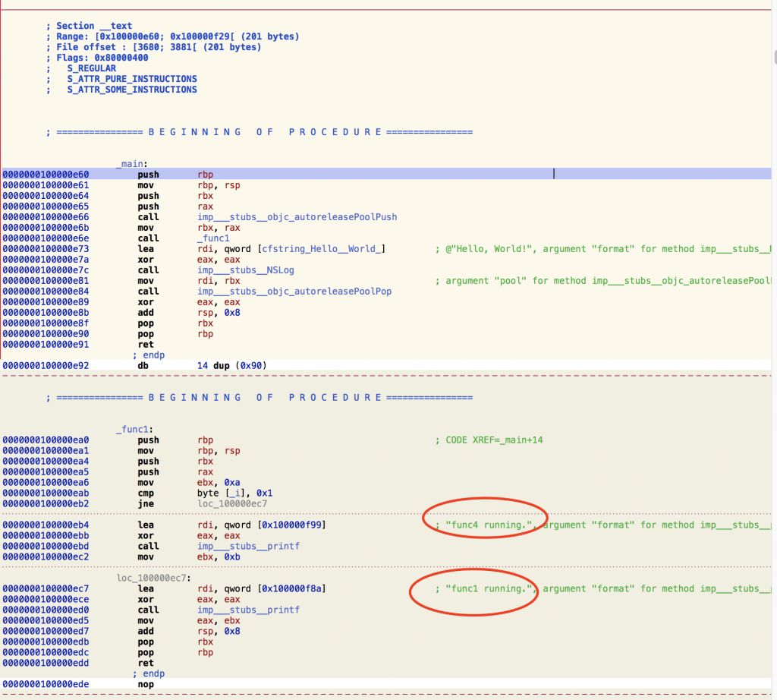Click the _main: procedure label
Viewport: 777px width, 700px height.
(132, 163)
